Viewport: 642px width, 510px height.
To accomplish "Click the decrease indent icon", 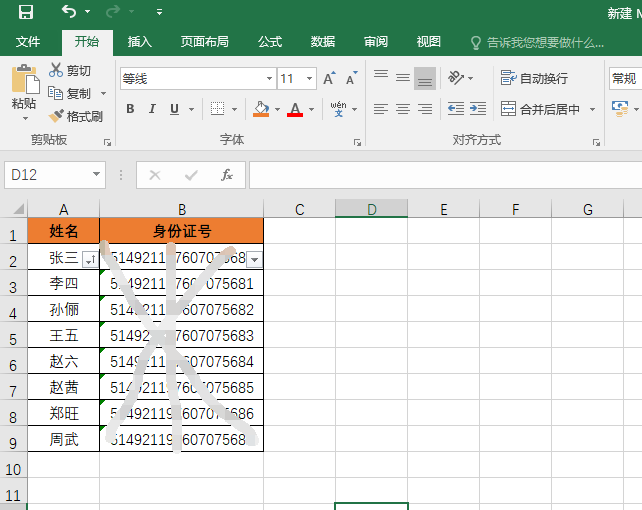I will point(456,109).
